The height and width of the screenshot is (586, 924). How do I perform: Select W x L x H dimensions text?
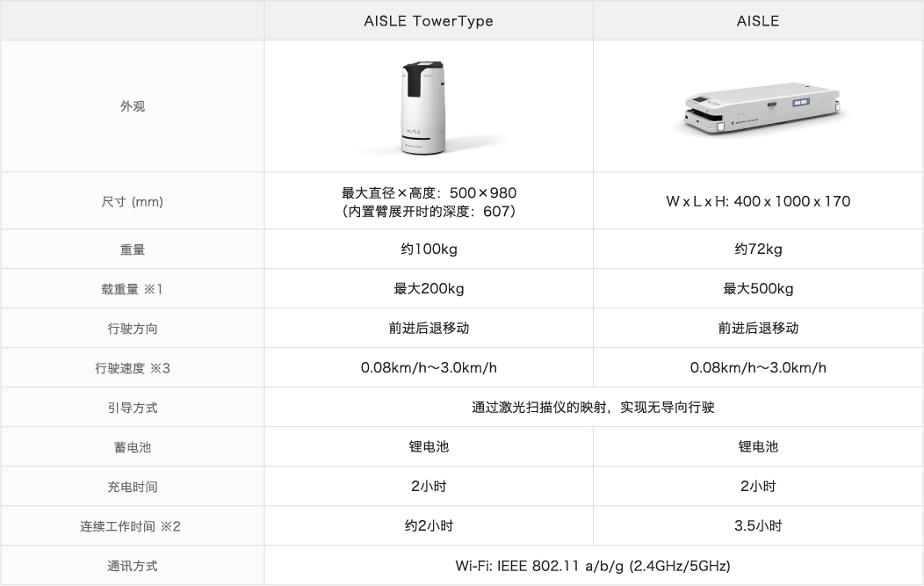(758, 201)
